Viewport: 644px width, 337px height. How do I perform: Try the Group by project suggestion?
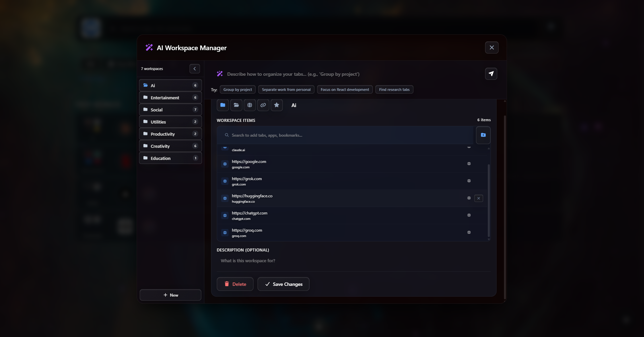(x=238, y=90)
